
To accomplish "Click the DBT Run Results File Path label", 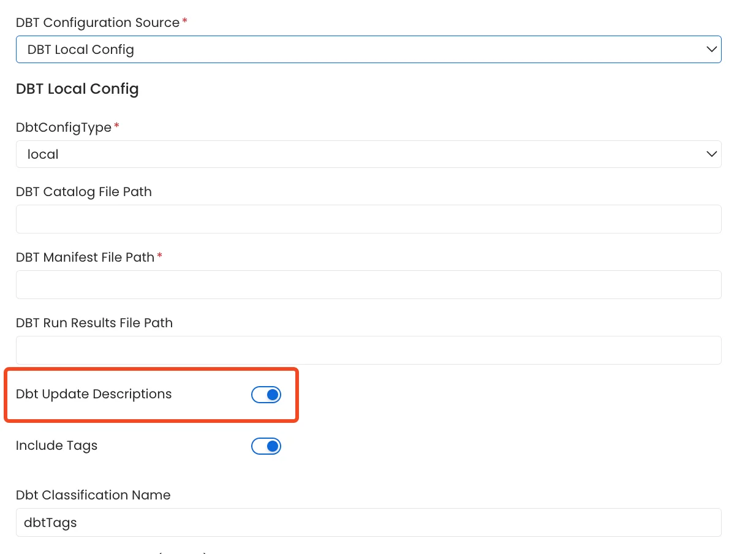I will tap(94, 323).
